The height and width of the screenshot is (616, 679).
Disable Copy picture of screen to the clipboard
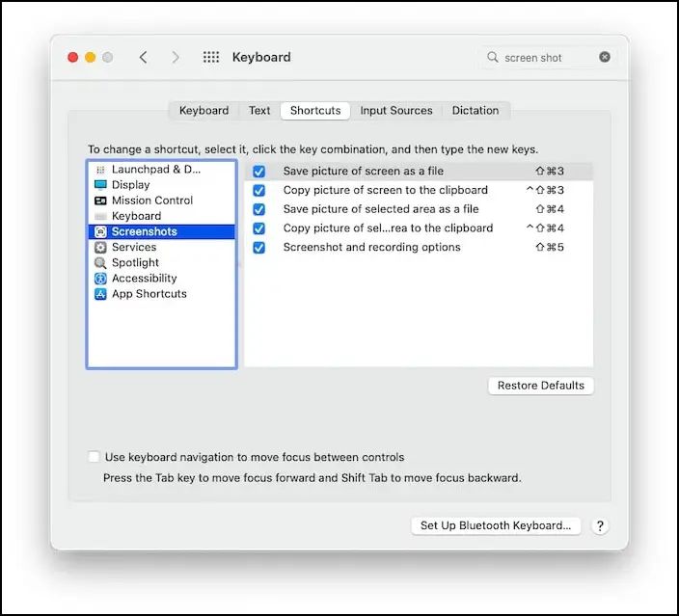pos(258,191)
